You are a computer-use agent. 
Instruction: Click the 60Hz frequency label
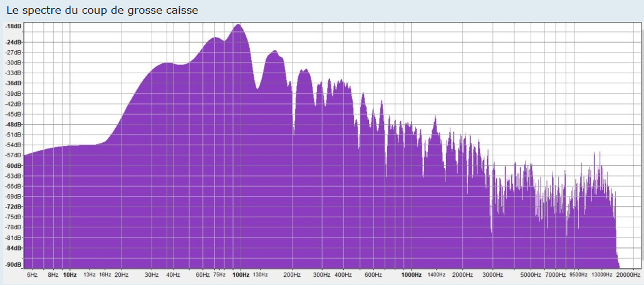(203, 274)
